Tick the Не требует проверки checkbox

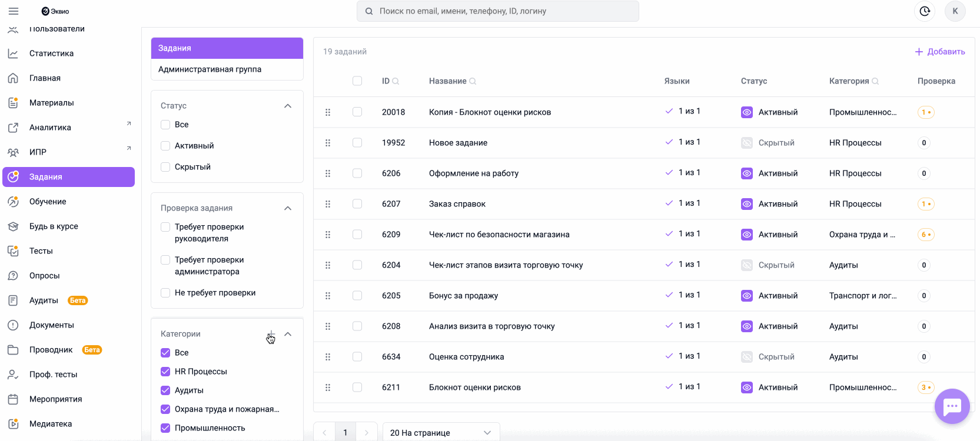[165, 293]
